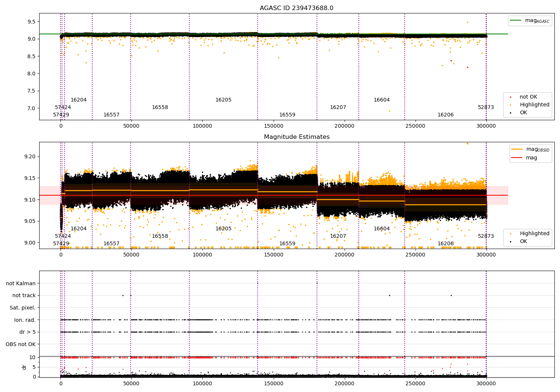The width and height of the screenshot is (560, 392).
Task: Click OBSID label 16604 in the AGASC plot
Action: click(x=382, y=100)
